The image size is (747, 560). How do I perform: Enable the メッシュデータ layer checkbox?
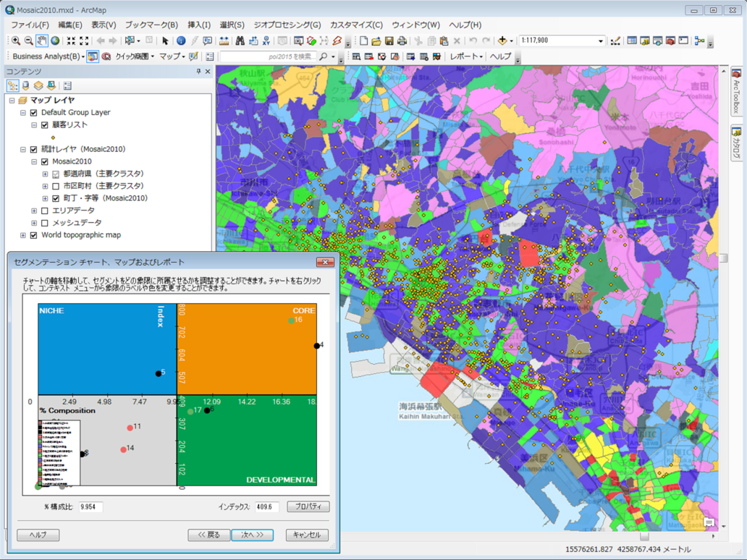pos(45,223)
